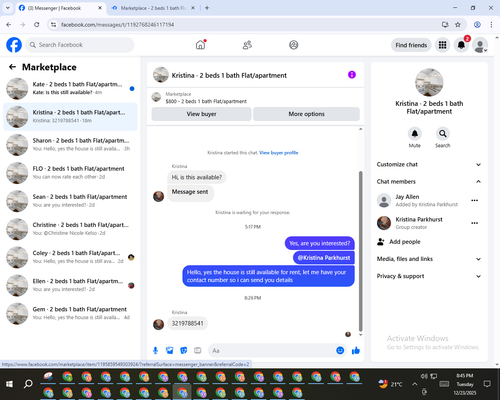Viewport: 500px width, 400px height.
Task: Open a new browser tab
Action: pyautogui.click(x=207, y=8)
